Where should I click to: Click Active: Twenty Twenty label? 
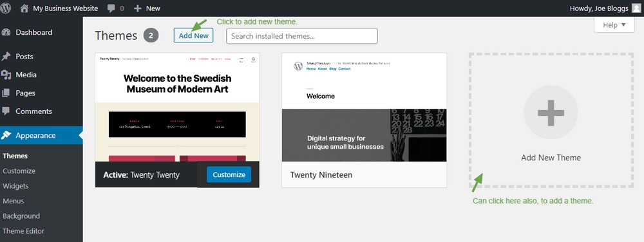[141, 174]
